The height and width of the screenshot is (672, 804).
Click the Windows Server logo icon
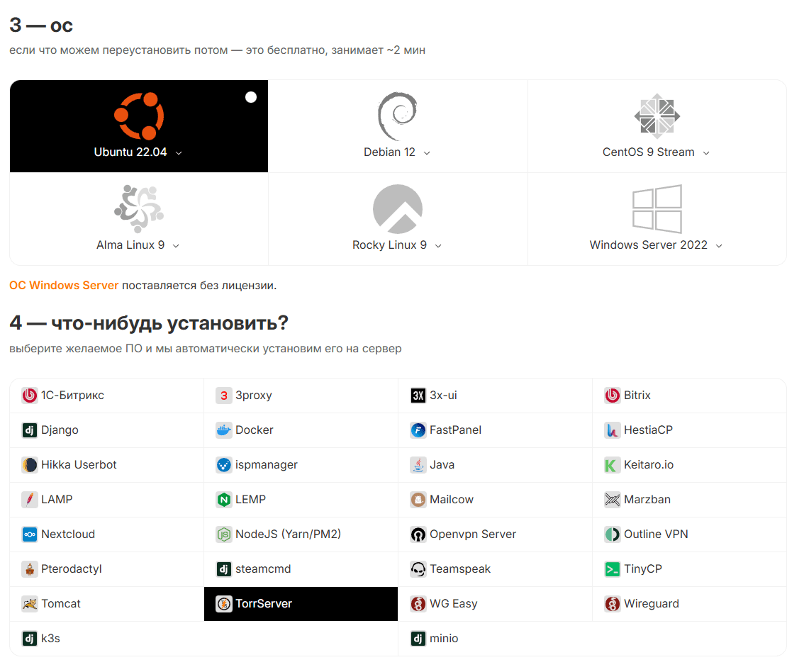point(657,209)
